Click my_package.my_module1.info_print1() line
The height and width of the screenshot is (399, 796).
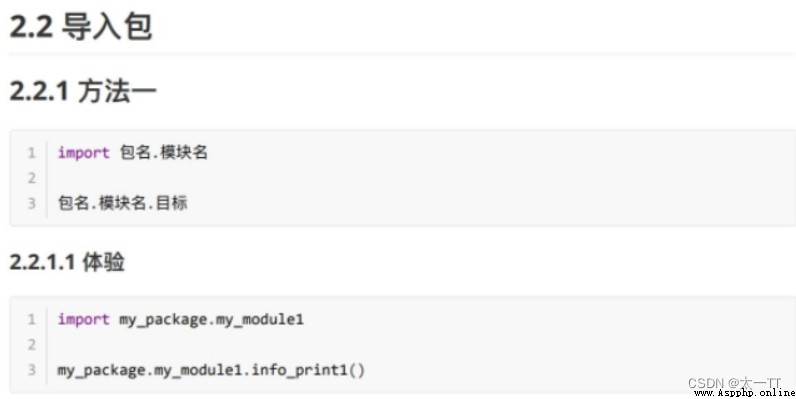211,370
